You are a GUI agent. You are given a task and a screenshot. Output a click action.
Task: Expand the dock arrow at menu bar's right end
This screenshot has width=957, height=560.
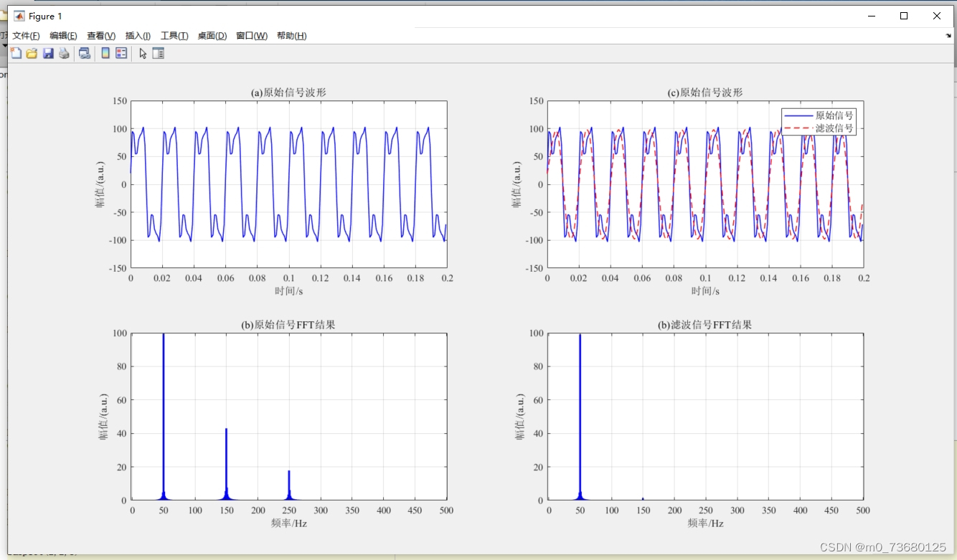coord(948,35)
